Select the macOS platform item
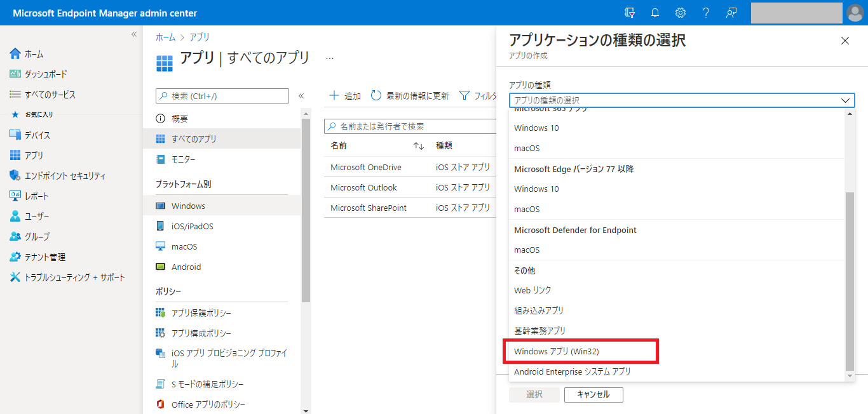This screenshot has width=868, height=414. [222, 246]
